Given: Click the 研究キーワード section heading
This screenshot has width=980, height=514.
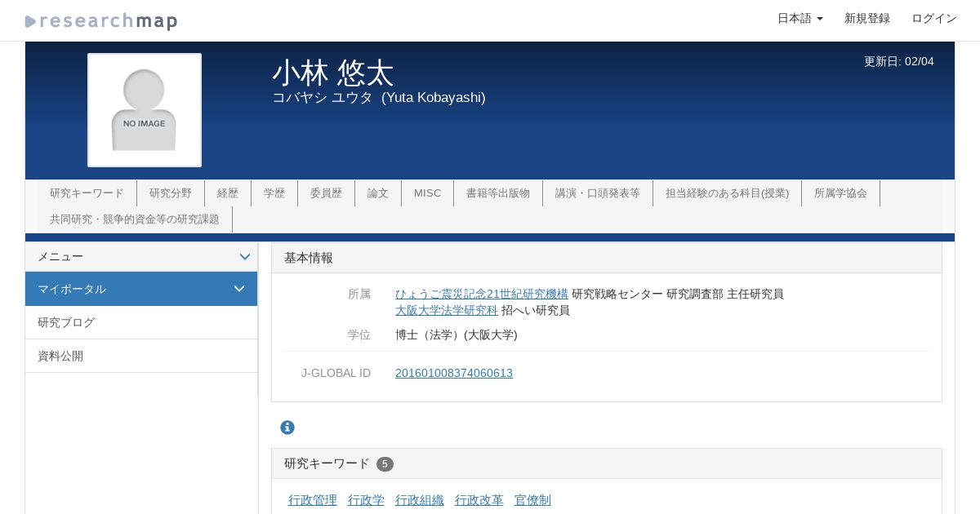Looking at the screenshot, I should 327,463.
